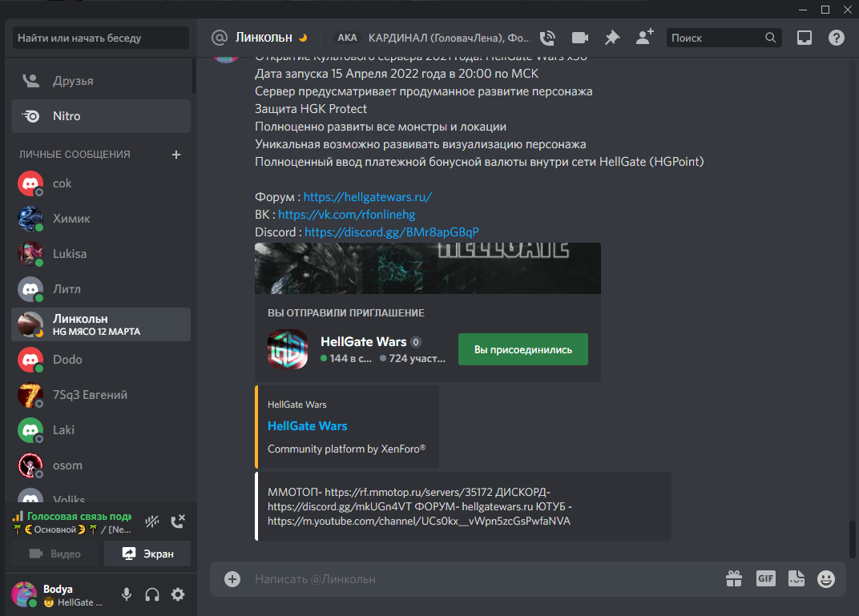The height and width of the screenshot is (616, 859).
Task: Open the conversation with Laki
Action: click(101, 430)
